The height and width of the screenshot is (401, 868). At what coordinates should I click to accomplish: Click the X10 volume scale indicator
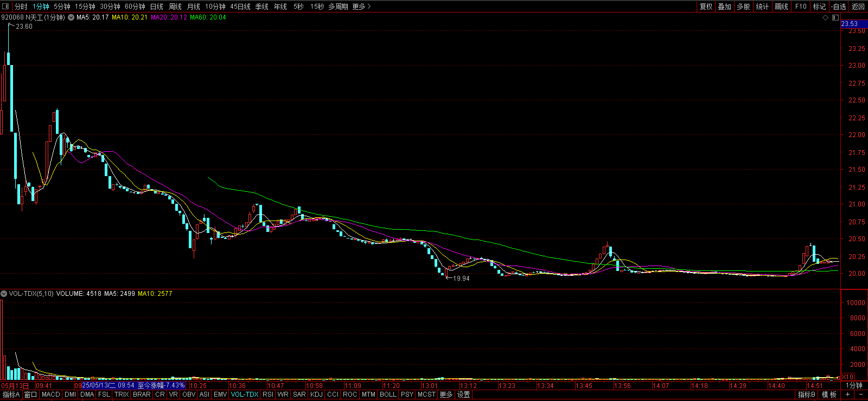point(847,377)
